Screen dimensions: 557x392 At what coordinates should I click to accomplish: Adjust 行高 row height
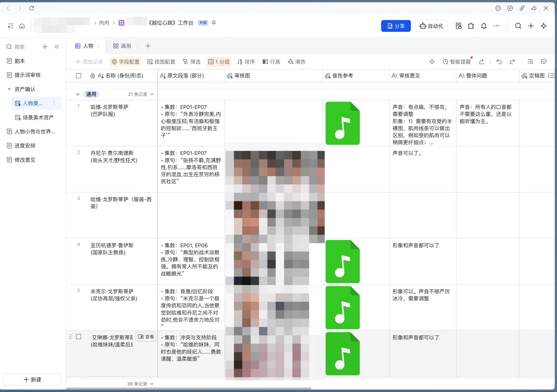[271, 62]
